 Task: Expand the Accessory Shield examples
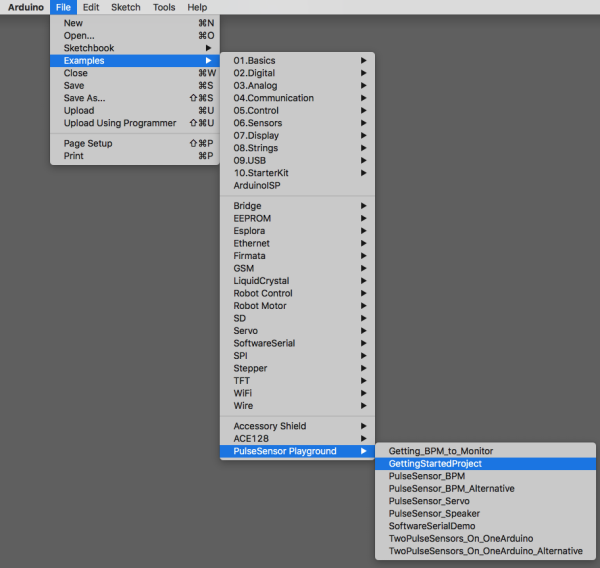click(x=297, y=426)
